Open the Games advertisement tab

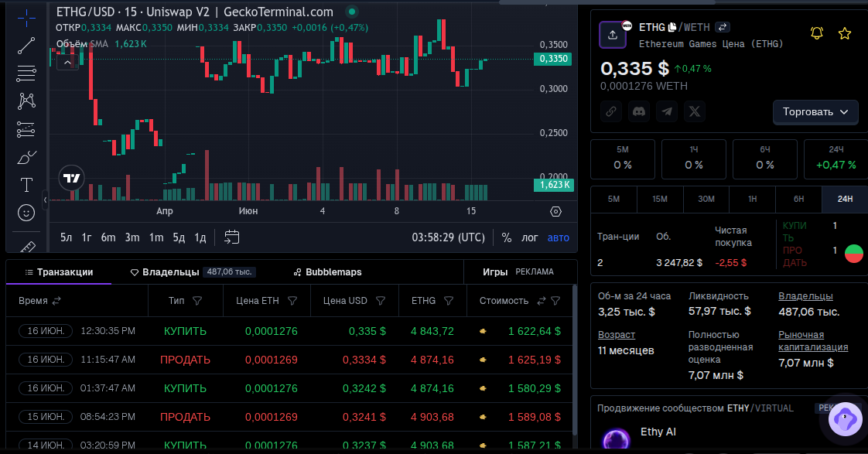click(x=518, y=271)
